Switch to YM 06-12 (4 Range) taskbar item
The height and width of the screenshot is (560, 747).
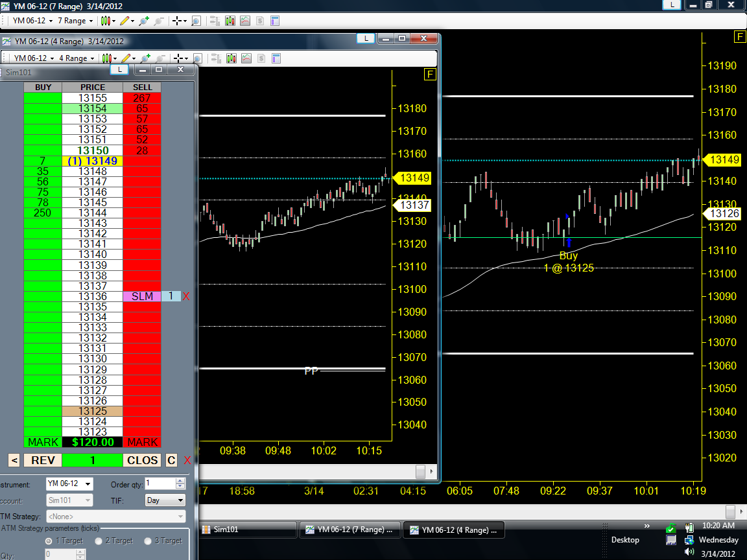pyautogui.click(x=454, y=530)
